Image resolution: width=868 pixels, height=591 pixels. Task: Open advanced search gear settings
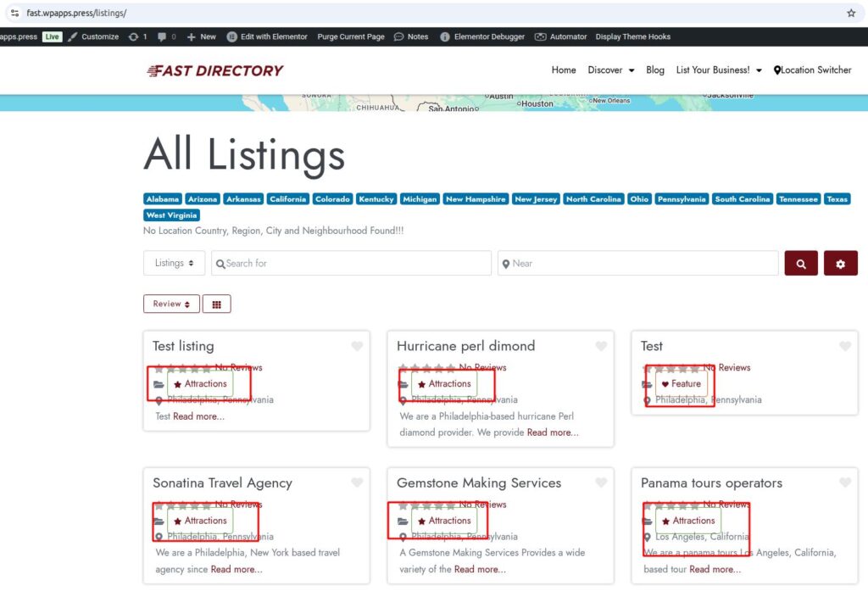840,264
